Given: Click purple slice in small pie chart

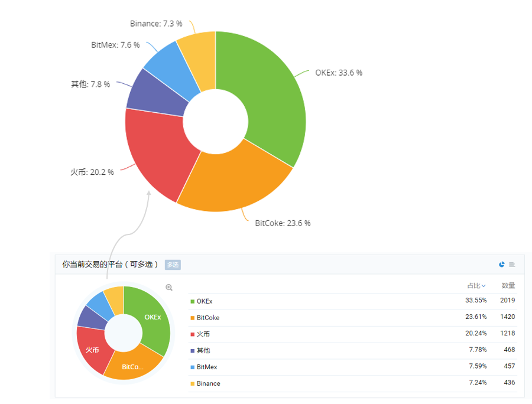Looking at the screenshot, I should (x=92, y=320).
